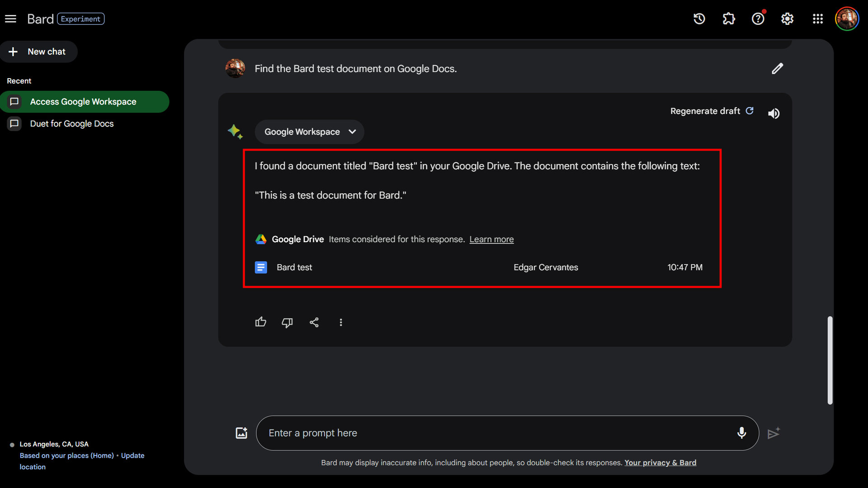Open the Duet for Google Docs chat
The image size is (868, 488).
click(72, 124)
